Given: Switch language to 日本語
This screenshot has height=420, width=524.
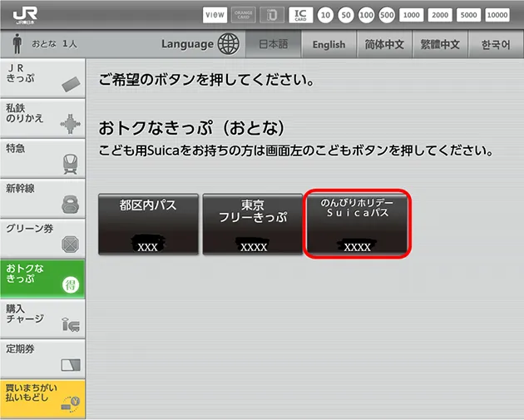Looking at the screenshot, I should [274, 44].
